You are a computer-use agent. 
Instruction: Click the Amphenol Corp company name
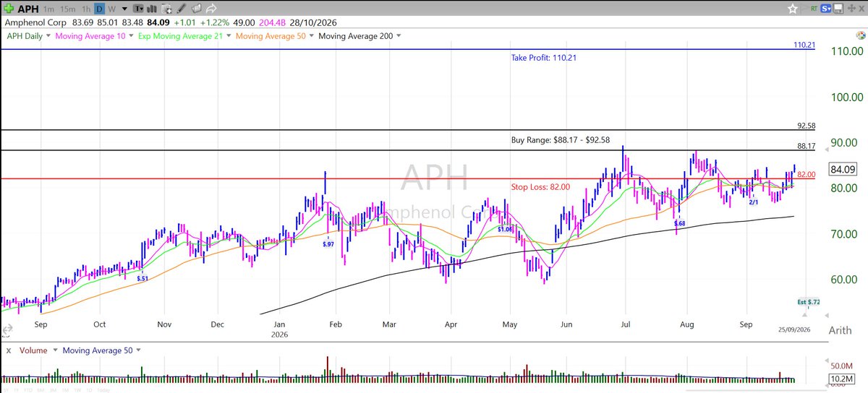35,22
